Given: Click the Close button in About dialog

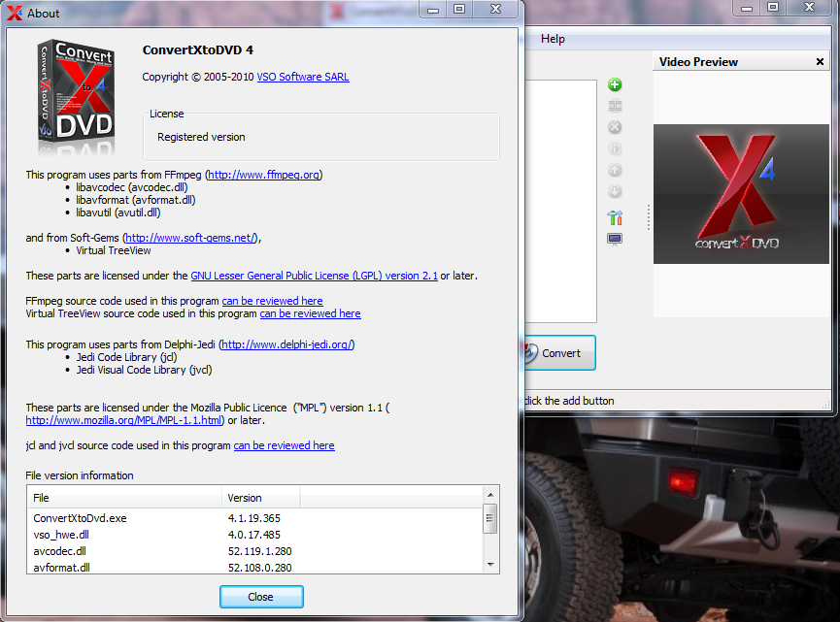Looking at the screenshot, I should (x=261, y=597).
